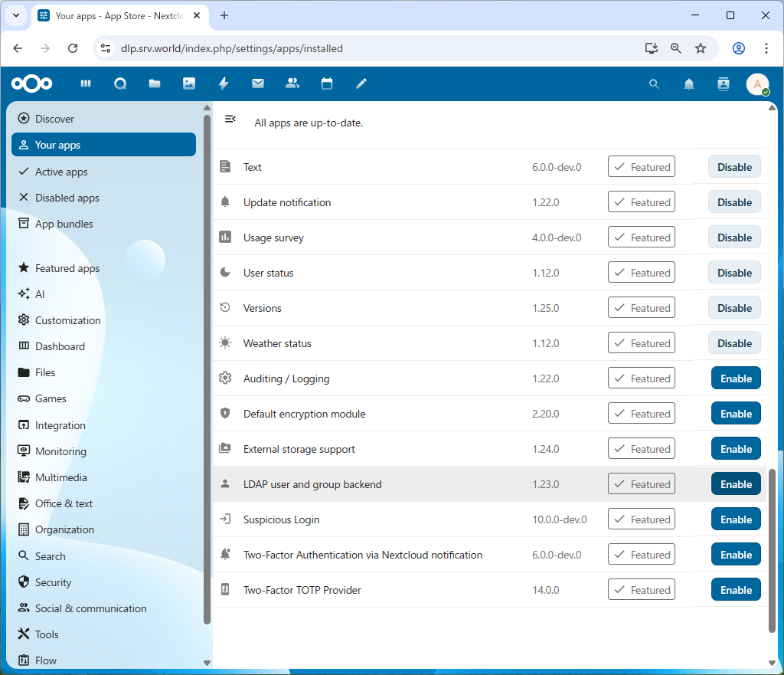Enable the LDAP user and group backend
This screenshot has height=675, width=784.
tap(735, 483)
